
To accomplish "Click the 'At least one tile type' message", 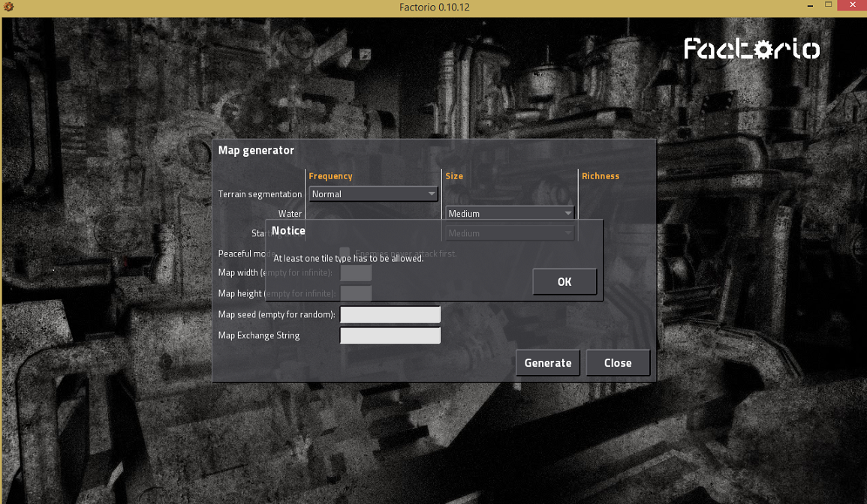I will point(348,258).
